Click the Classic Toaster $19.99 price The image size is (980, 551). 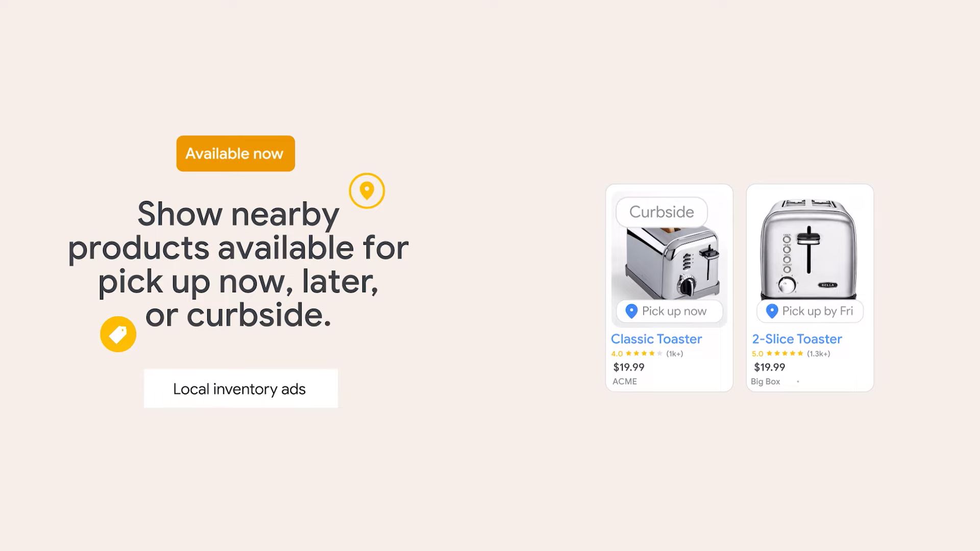(629, 367)
